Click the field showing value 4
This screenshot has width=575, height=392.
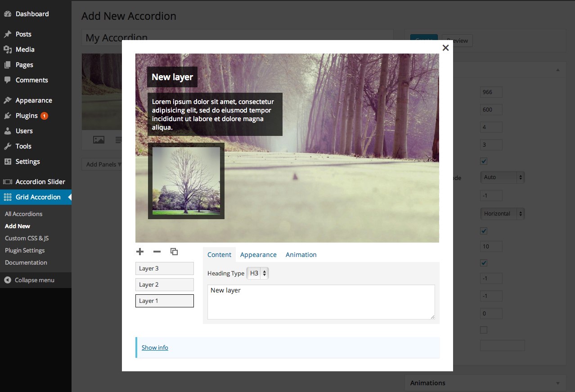491,127
